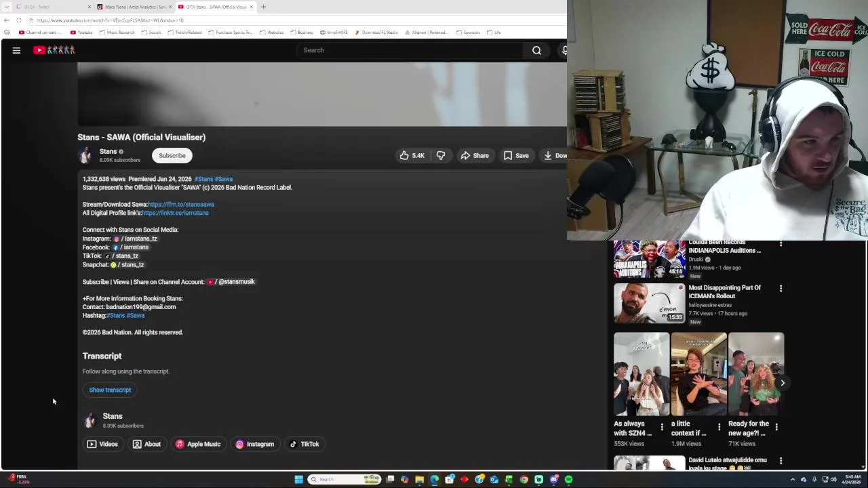Advance the Shorts shelf with next arrow

click(x=782, y=383)
